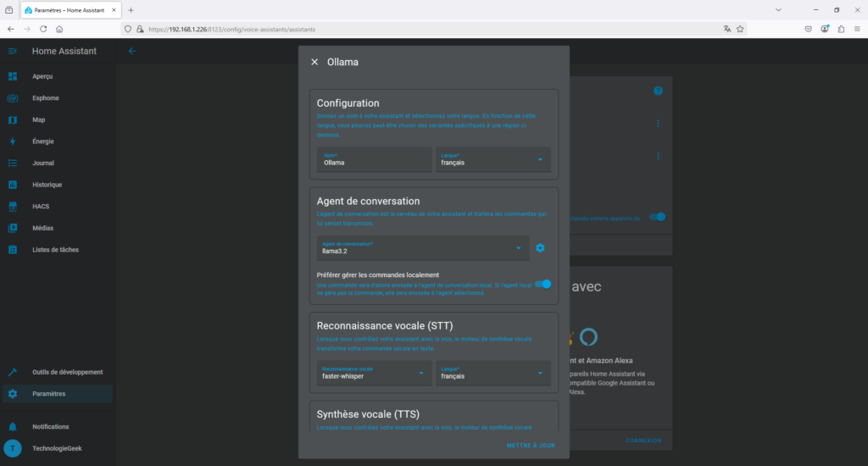
Task: Open the browser extensions icon
Action: click(x=841, y=29)
